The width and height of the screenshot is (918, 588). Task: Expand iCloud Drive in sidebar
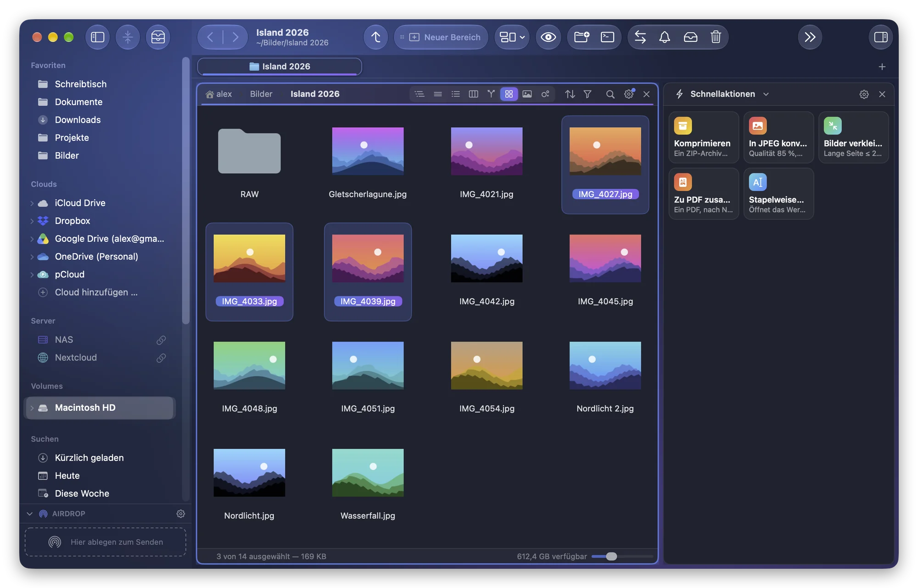pos(32,203)
